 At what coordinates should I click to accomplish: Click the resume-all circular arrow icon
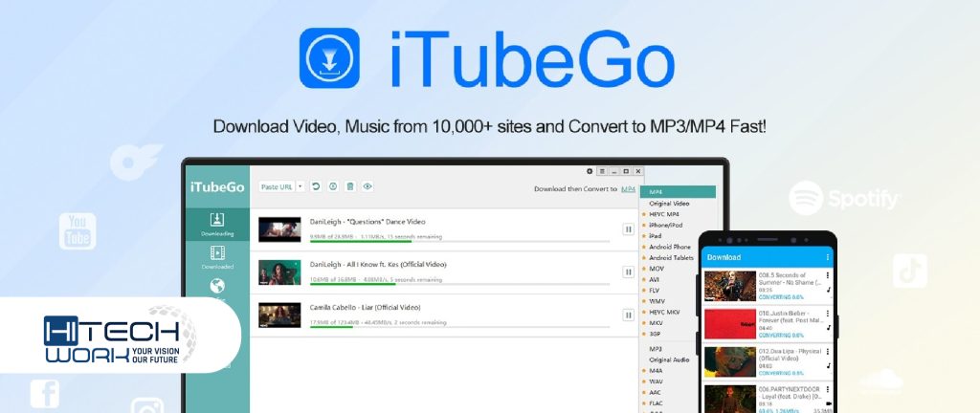(x=316, y=186)
